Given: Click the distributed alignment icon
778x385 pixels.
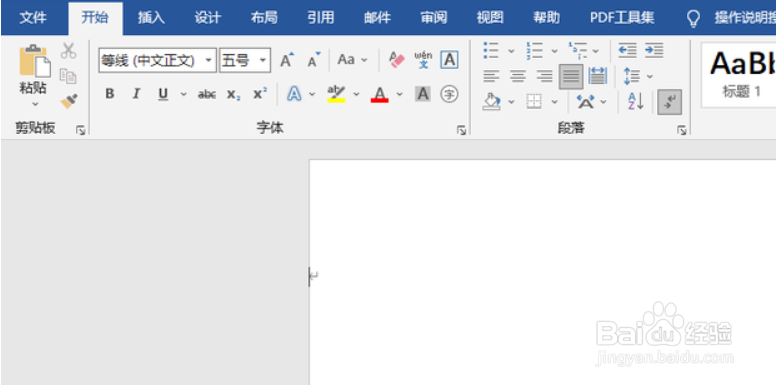Looking at the screenshot, I should [x=597, y=76].
